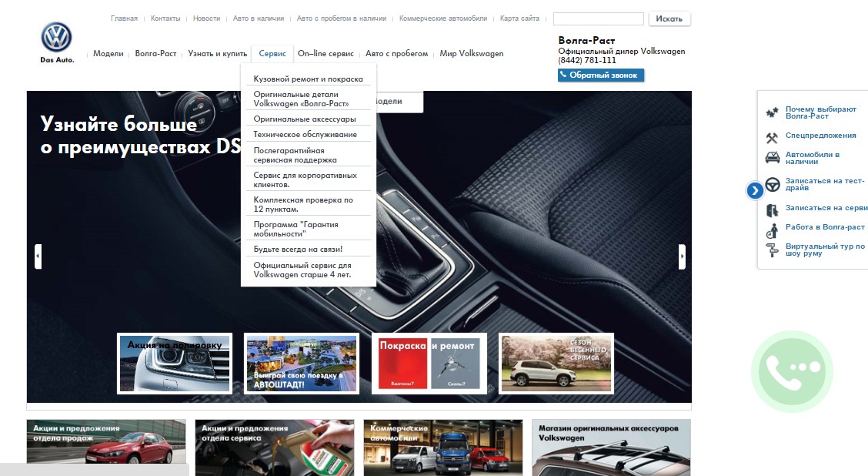Open the Модели menu

[108, 54]
